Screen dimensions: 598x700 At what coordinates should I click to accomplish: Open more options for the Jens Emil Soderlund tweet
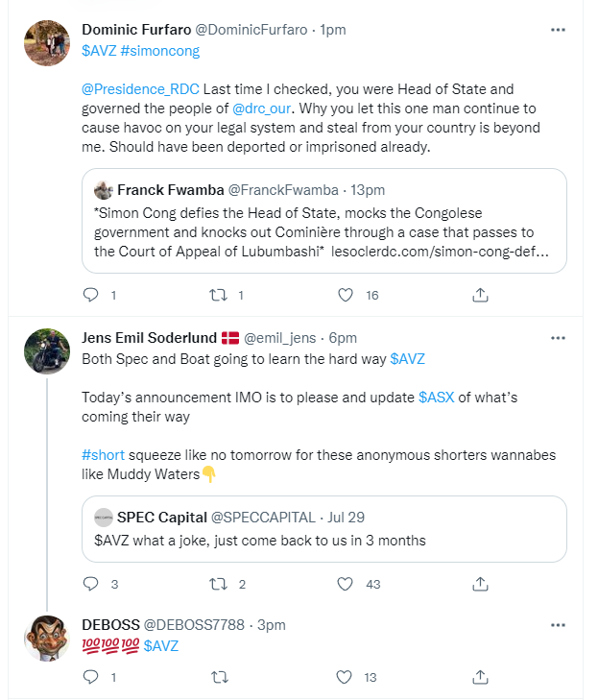pos(558,338)
